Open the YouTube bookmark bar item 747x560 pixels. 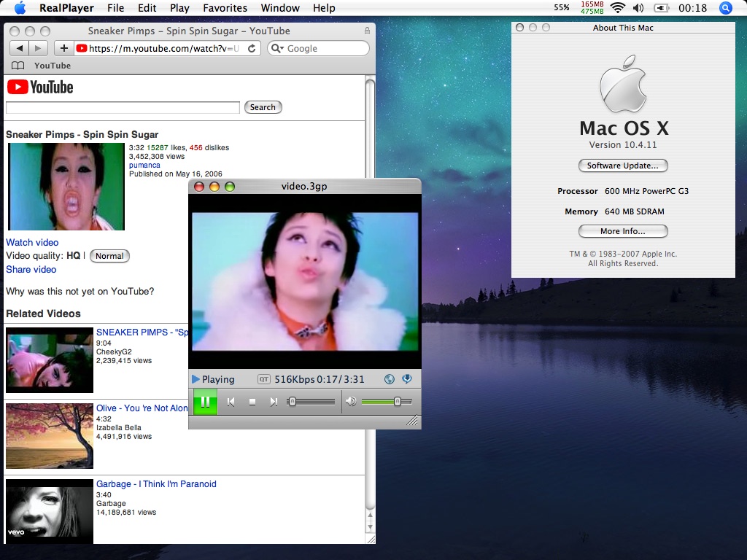point(53,66)
